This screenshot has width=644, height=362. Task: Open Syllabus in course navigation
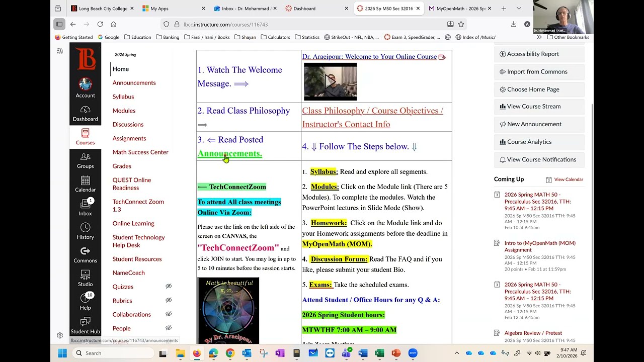tap(123, 97)
